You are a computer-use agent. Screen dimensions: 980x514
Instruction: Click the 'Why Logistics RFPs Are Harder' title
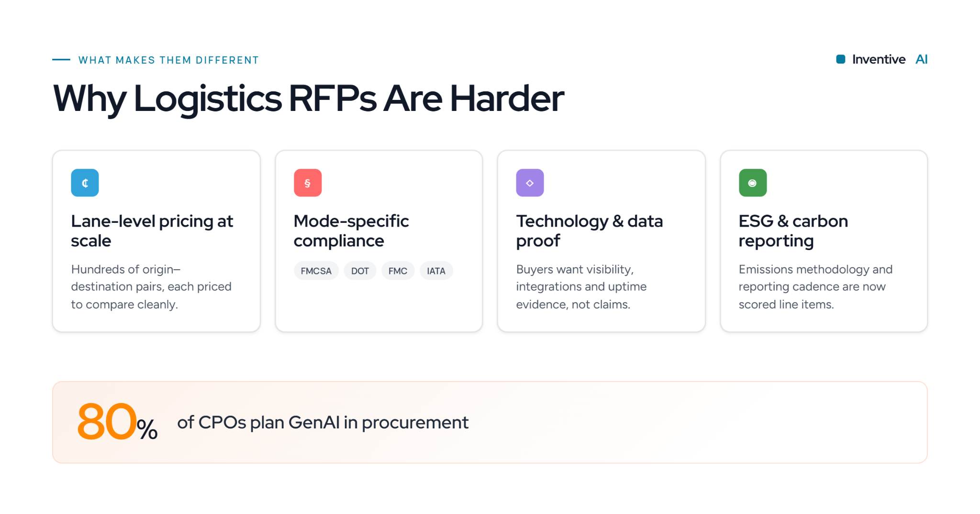coord(309,98)
